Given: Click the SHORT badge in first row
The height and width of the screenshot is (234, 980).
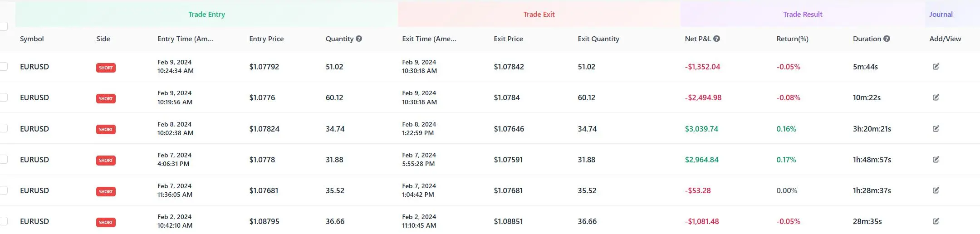Looking at the screenshot, I should (x=106, y=68).
